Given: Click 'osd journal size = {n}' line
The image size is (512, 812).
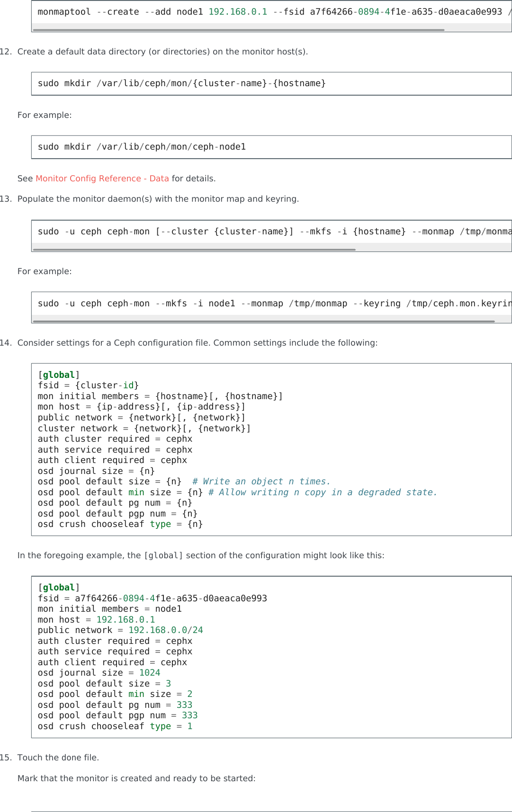Looking at the screenshot, I should click(x=96, y=471).
